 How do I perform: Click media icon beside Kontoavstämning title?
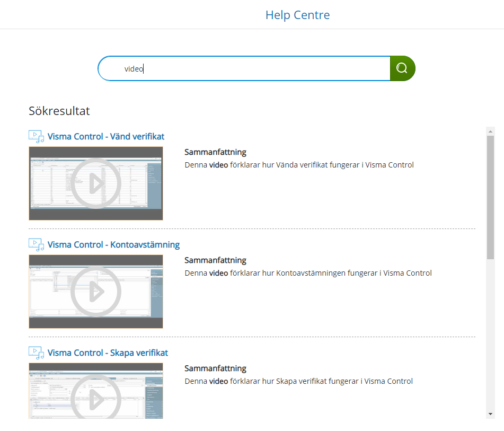pyautogui.click(x=37, y=245)
